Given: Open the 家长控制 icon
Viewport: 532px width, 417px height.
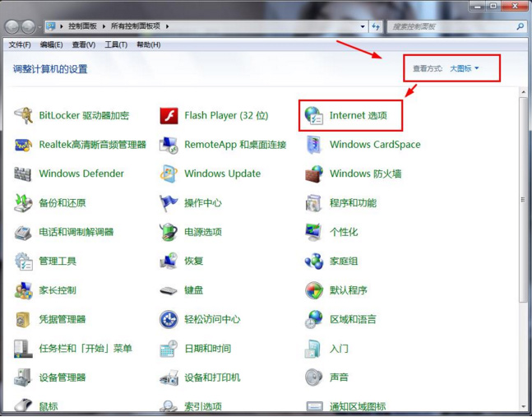Looking at the screenshot, I should (x=23, y=290).
